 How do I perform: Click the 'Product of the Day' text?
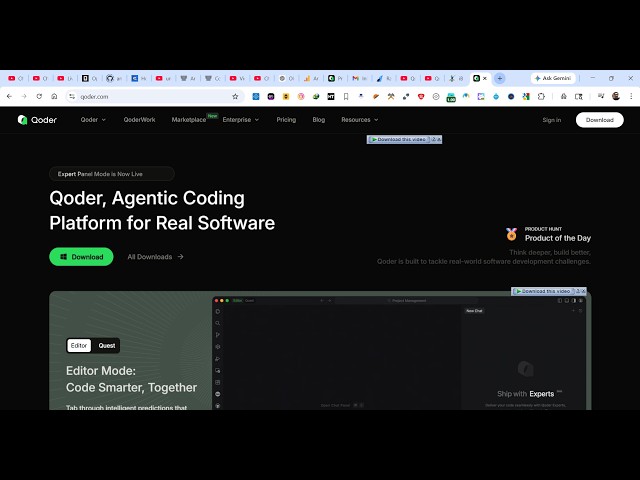point(558,238)
